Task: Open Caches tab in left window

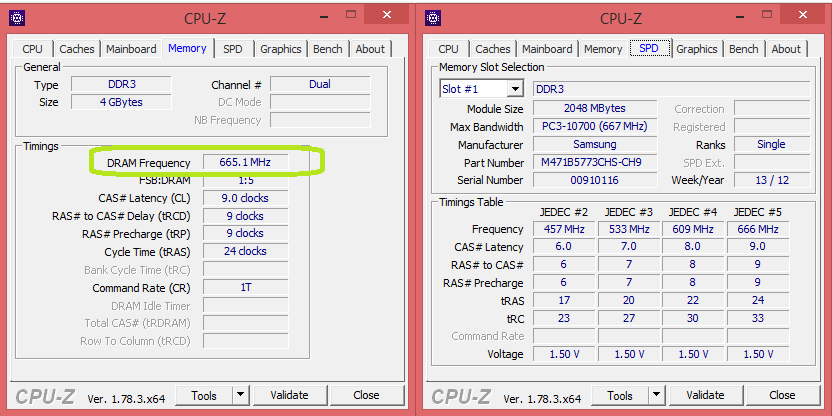Action: pyautogui.click(x=77, y=49)
